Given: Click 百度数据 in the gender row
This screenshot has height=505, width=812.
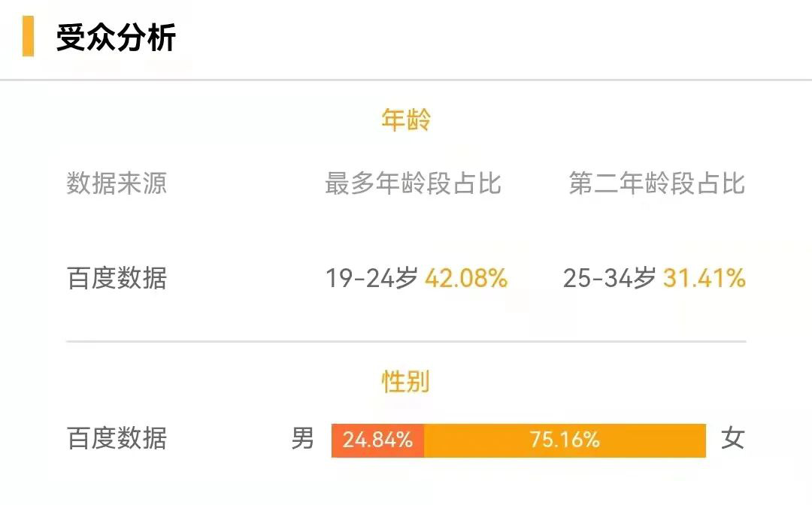Looking at the screenshot, I should (117, 439).
